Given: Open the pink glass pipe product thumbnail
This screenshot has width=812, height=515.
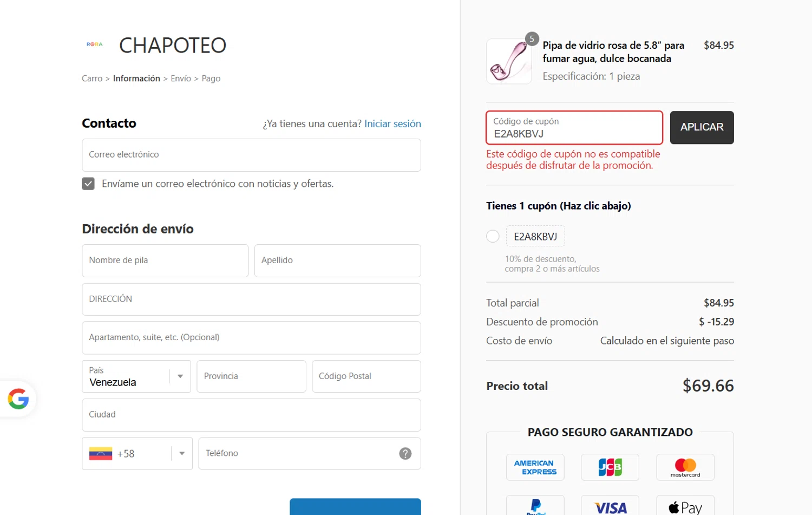Looking at the screenshot, I should pos(509,61).
